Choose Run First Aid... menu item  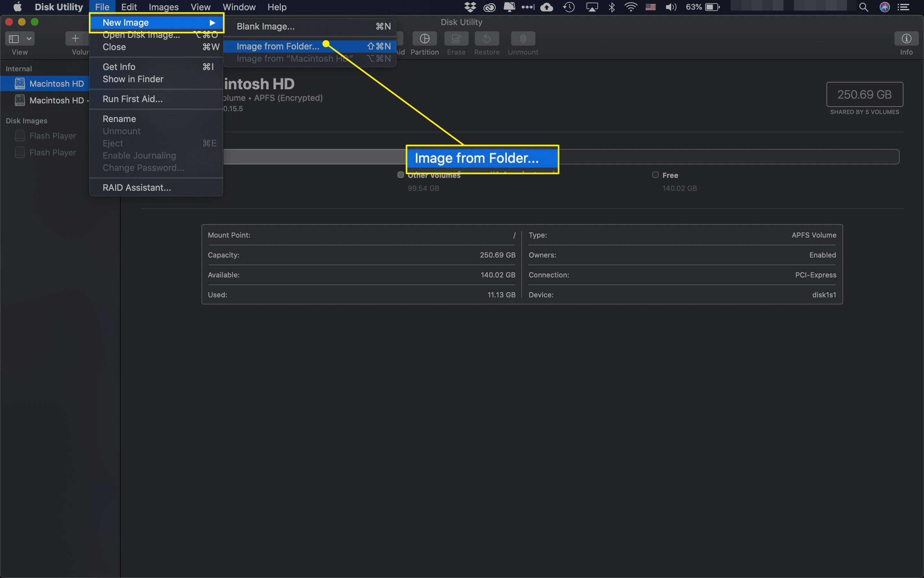[x=156, y=99]
